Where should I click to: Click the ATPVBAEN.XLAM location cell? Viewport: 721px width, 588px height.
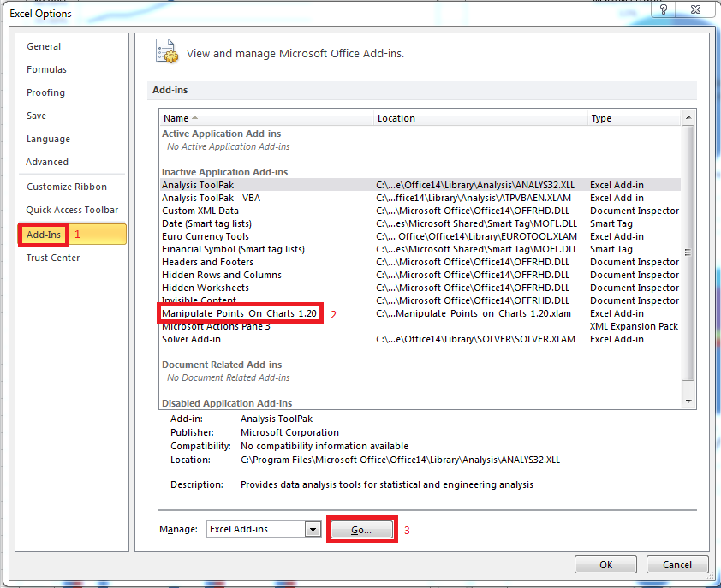coord(474,198)
